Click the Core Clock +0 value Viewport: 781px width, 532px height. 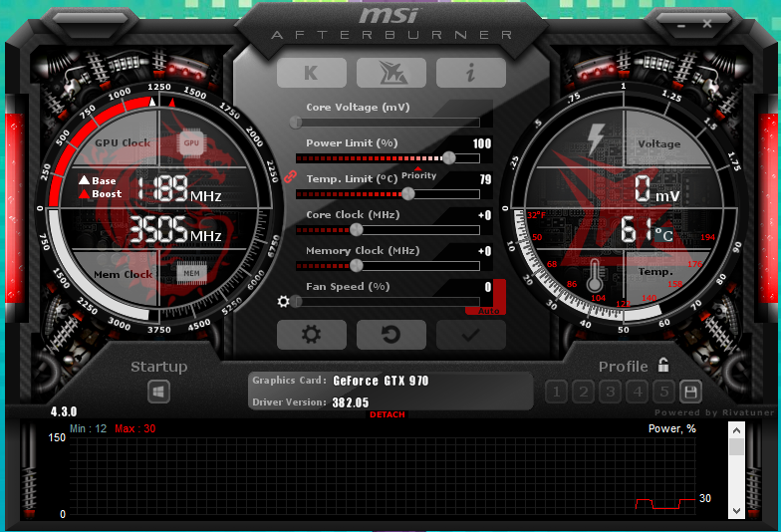click(x=484, y=215)
